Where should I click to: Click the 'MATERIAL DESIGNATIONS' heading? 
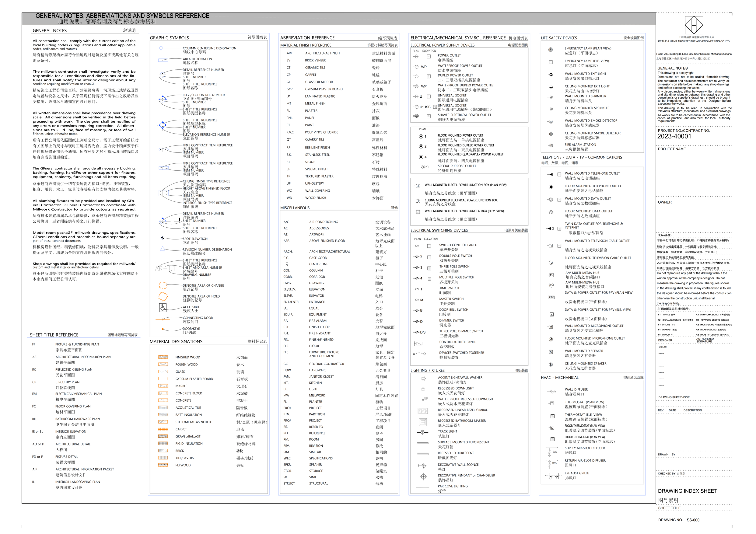coord(176,342)
